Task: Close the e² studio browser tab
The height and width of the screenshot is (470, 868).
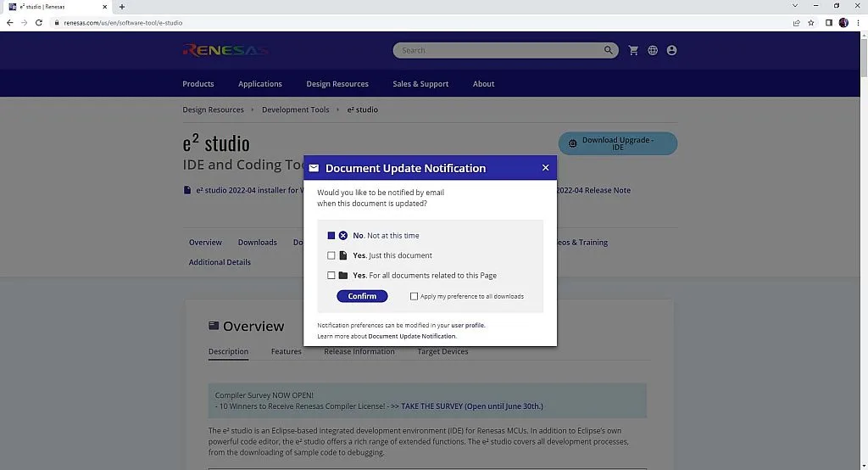Action: click(x=104, y=7)
